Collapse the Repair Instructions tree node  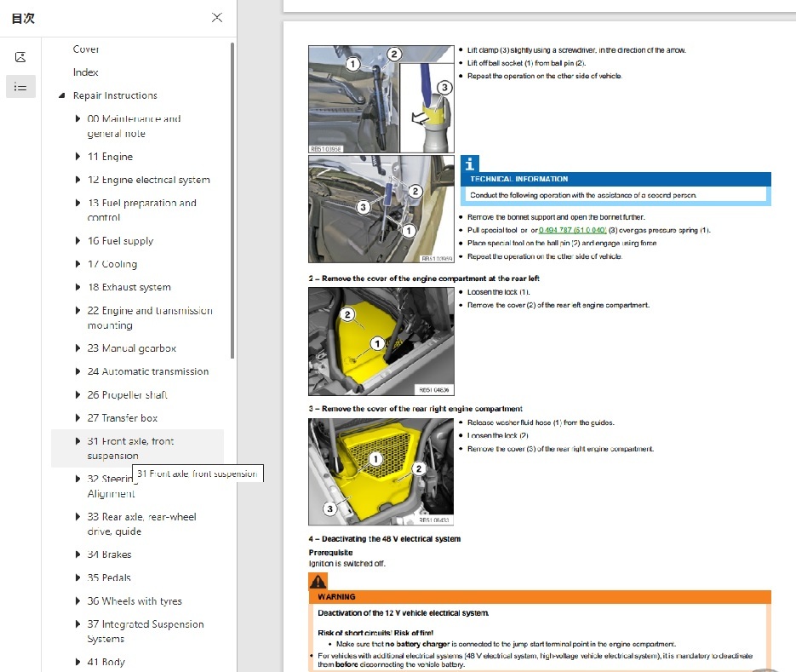[61, 96]
